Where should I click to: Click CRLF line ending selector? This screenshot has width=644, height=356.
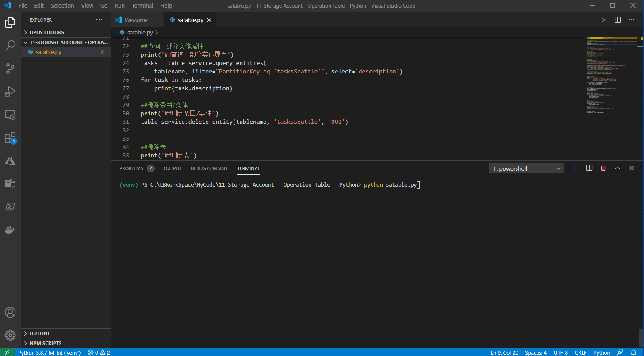pos(580,352)
